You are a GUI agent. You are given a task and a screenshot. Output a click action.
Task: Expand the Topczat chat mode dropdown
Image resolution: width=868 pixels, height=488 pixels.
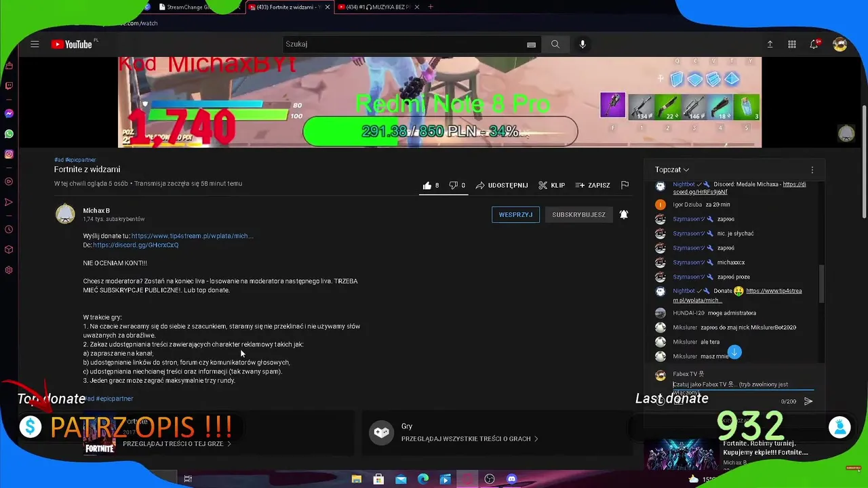[672, 169]
